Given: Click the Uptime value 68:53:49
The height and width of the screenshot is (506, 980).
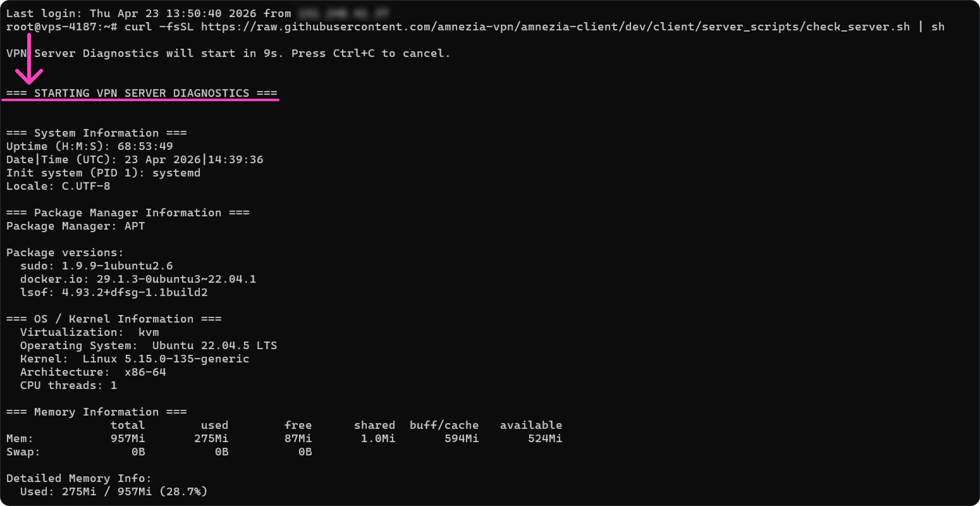Looking at the screenshot, I should 145,147.
